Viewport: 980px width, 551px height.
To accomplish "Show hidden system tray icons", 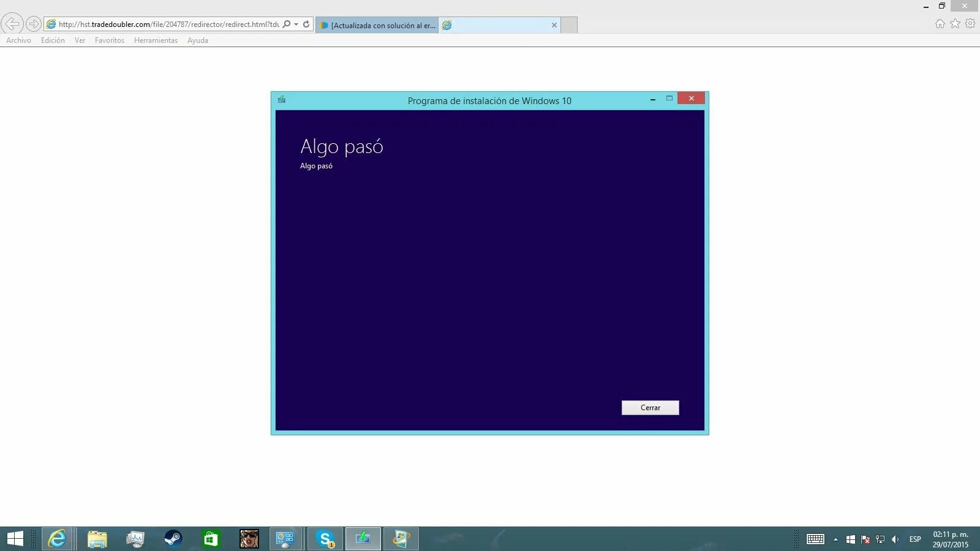I will tap(835, 539).
